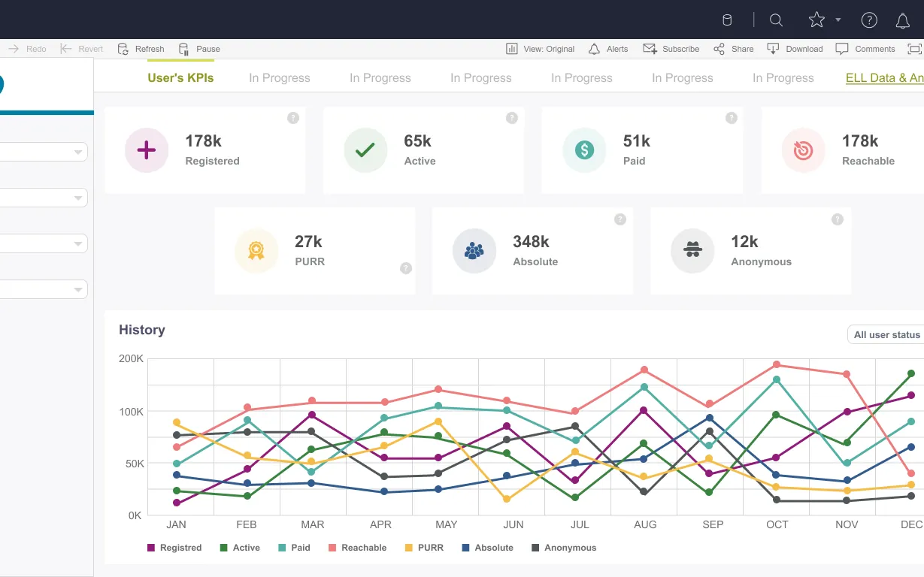Open the help question mark icon
The image size is (924, 577).
point(869,20)
